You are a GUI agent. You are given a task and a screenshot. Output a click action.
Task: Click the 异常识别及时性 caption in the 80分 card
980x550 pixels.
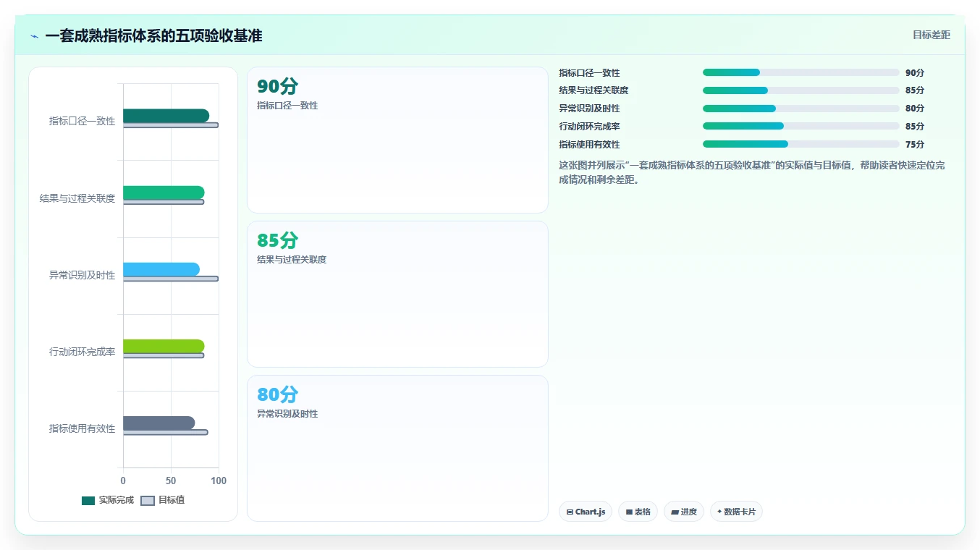coord(287,414)
